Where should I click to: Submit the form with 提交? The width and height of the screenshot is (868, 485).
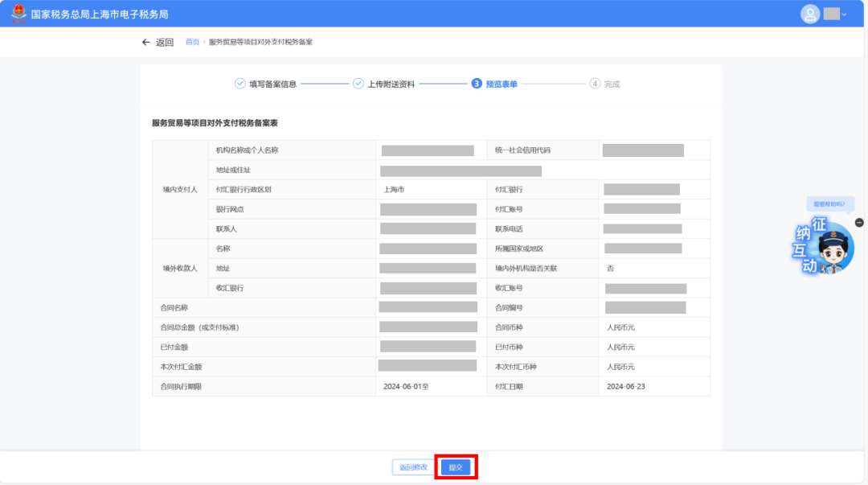coord(456,467)
